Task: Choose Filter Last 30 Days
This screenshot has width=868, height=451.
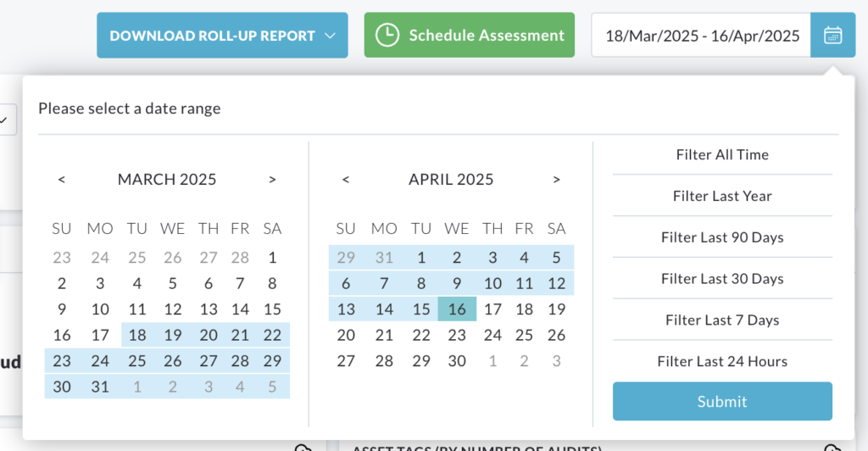Action: (x=722, y=278)
